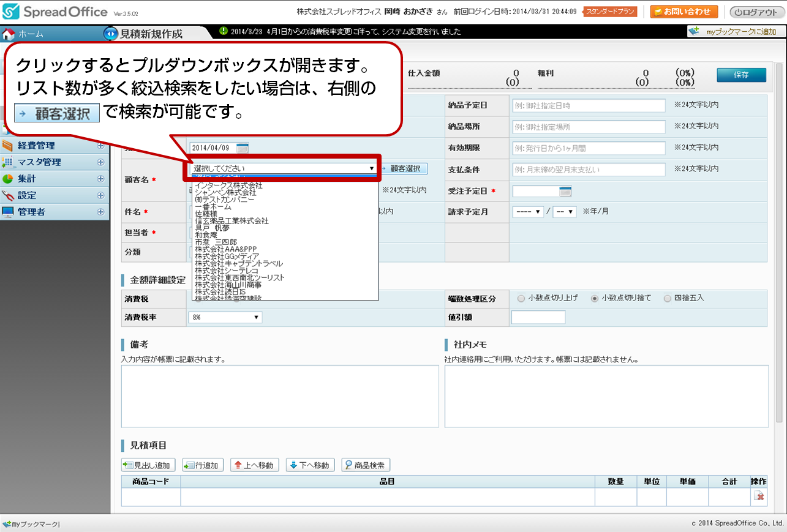This screenshot has height=532, width=787.
Task: Select 和食庵 from the customer list
Action: [206, 235]
